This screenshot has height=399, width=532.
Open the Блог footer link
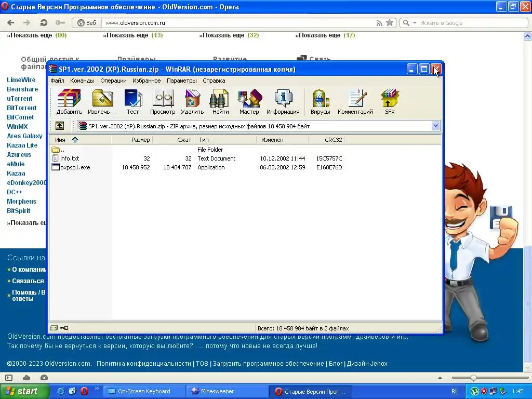[x=336, y=363]
